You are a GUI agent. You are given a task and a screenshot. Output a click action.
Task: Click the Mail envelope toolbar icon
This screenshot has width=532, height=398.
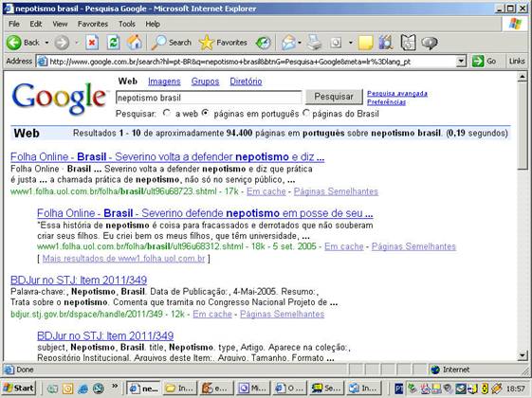(x=288, y=43)
